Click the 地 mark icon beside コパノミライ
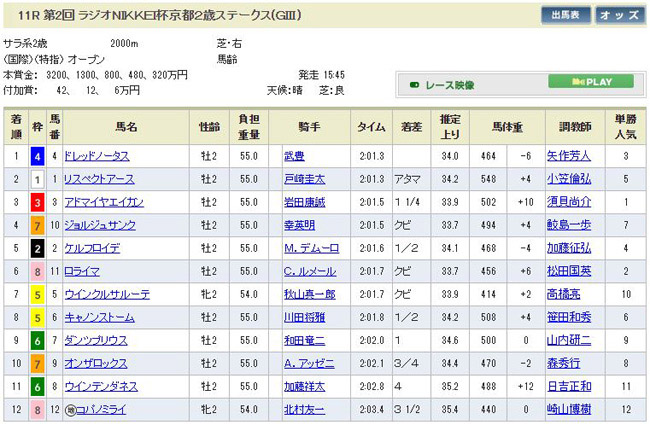 point(70,409)
